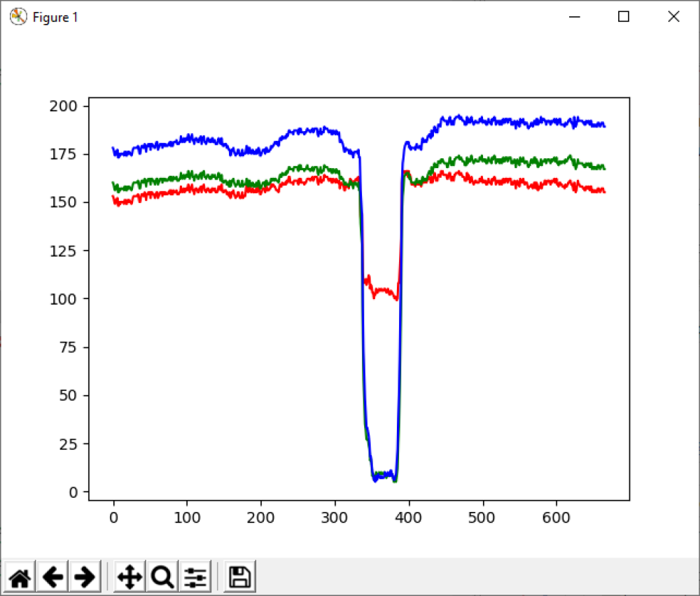
Task: Click the y-axis label 200
Action: click(63, 106)
